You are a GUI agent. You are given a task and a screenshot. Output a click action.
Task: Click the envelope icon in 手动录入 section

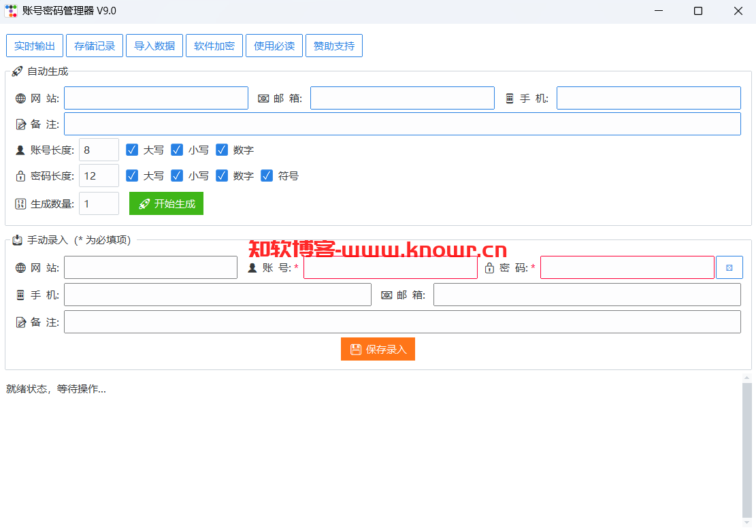tap(387, 295)
